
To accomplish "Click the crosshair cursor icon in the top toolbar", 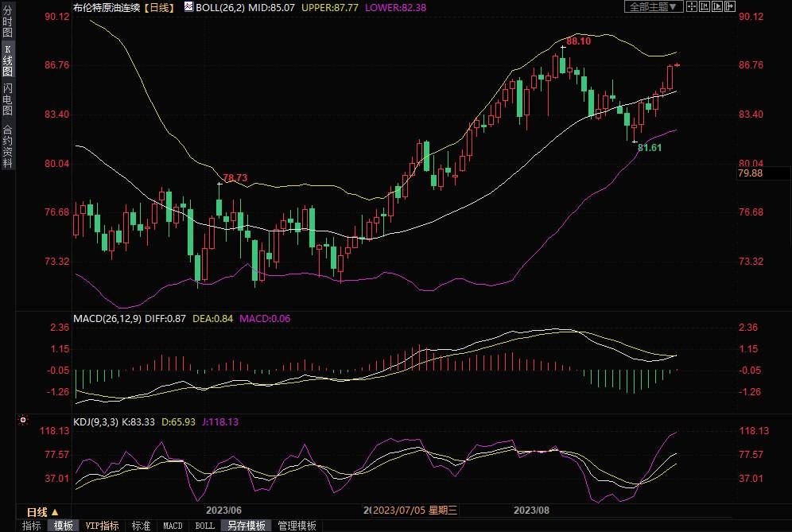I will (x=692, y=6).
